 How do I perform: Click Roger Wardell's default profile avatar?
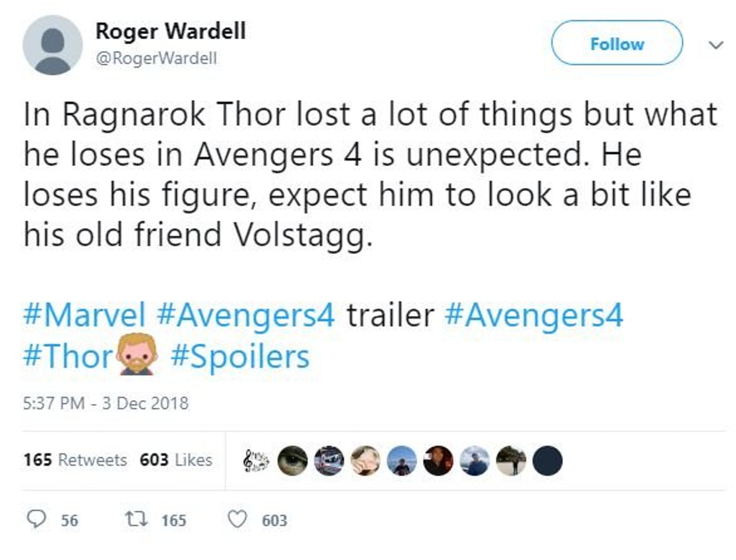[x=53, y=45]
